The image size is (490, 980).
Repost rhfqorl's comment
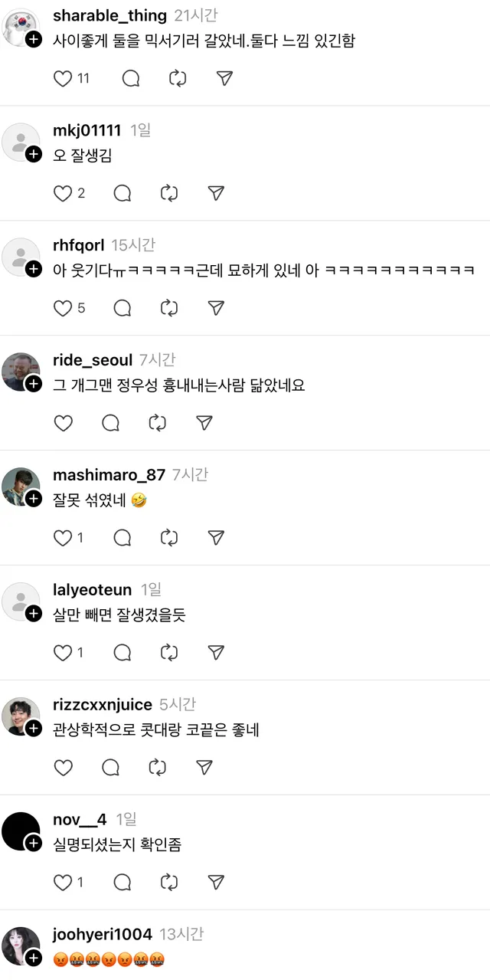(x=169, y=308)
